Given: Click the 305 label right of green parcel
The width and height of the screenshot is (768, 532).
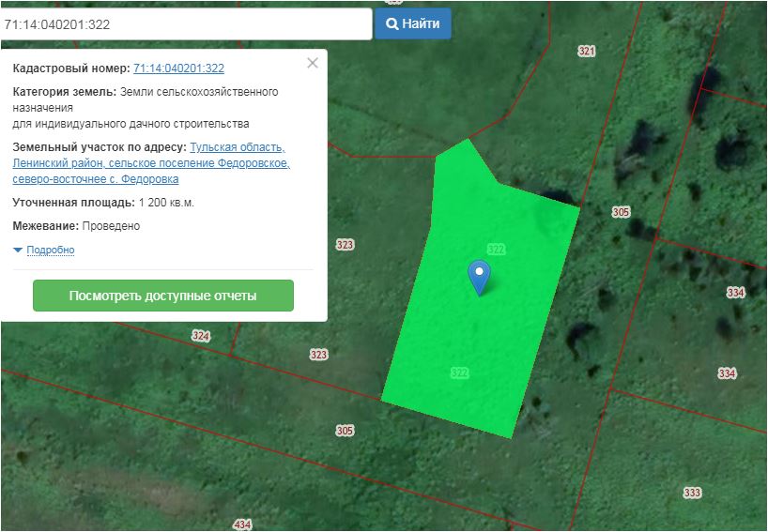Looking at the screenshot, I should [x=621, y=213].
